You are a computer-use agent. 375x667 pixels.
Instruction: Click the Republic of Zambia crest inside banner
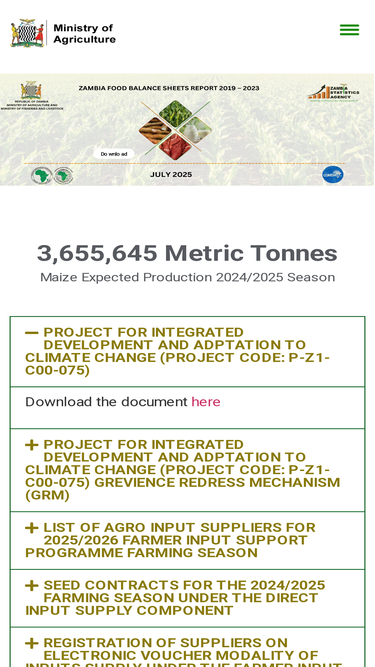coord(31,91)
